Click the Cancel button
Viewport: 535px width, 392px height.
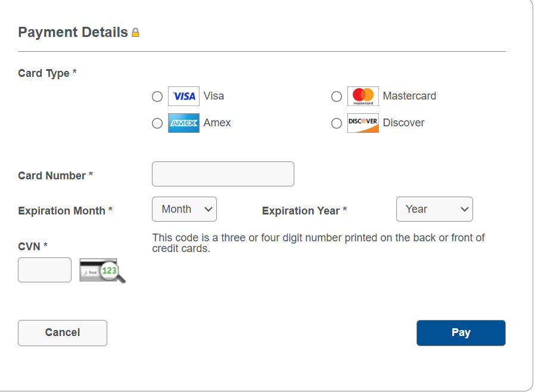63,332
